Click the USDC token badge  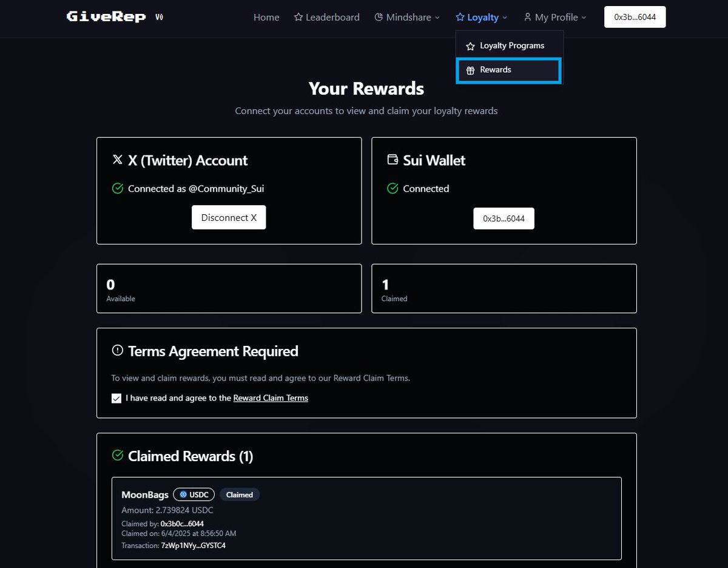(194, 495)
